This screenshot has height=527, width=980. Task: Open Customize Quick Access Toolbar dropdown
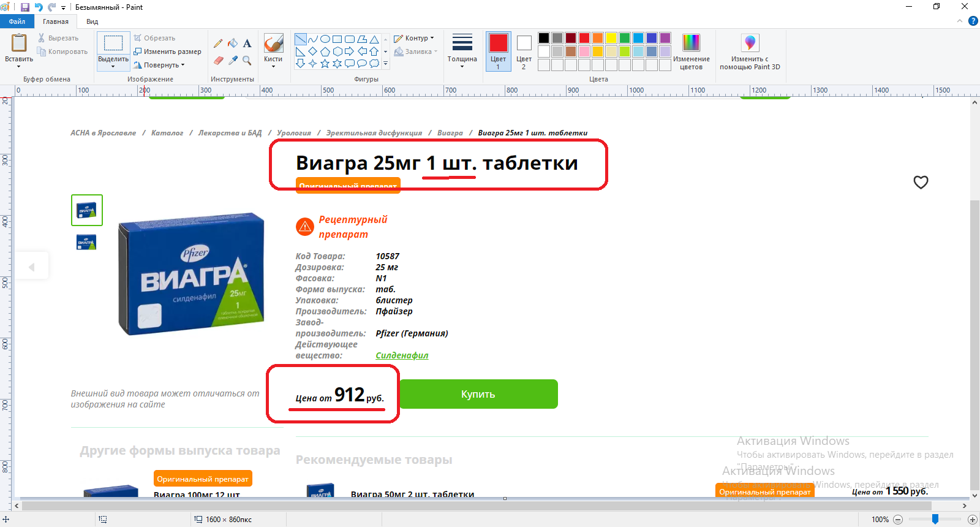point(63,8)
